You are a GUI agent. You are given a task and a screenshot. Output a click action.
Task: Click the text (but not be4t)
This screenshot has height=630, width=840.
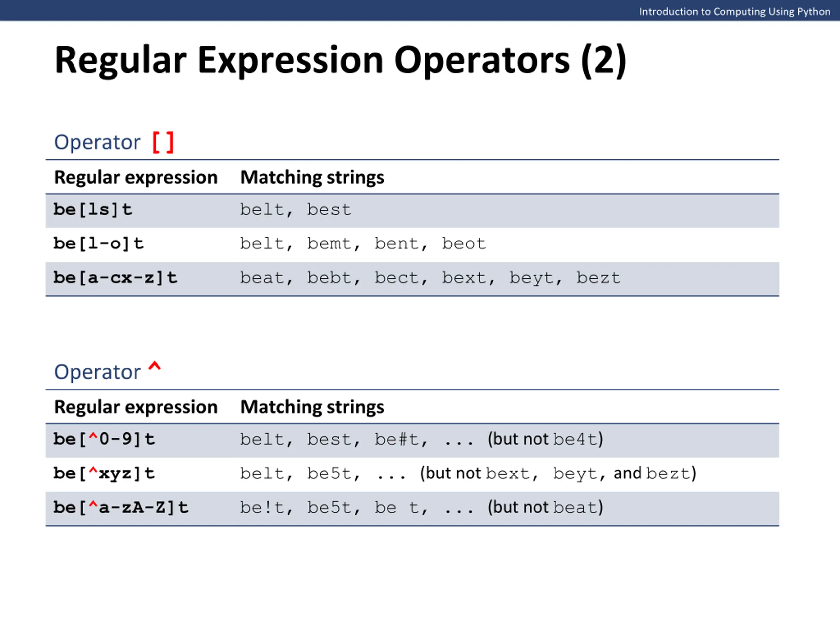545,439
